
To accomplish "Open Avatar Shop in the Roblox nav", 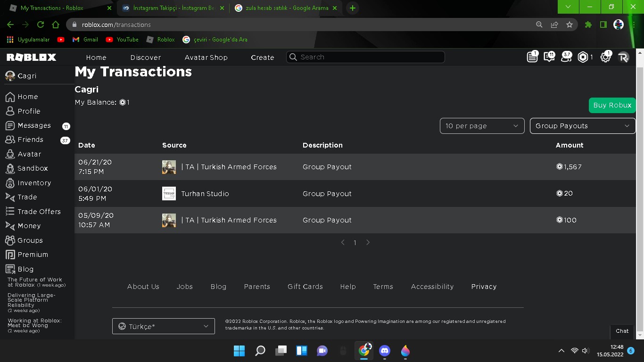I will 206,58.
